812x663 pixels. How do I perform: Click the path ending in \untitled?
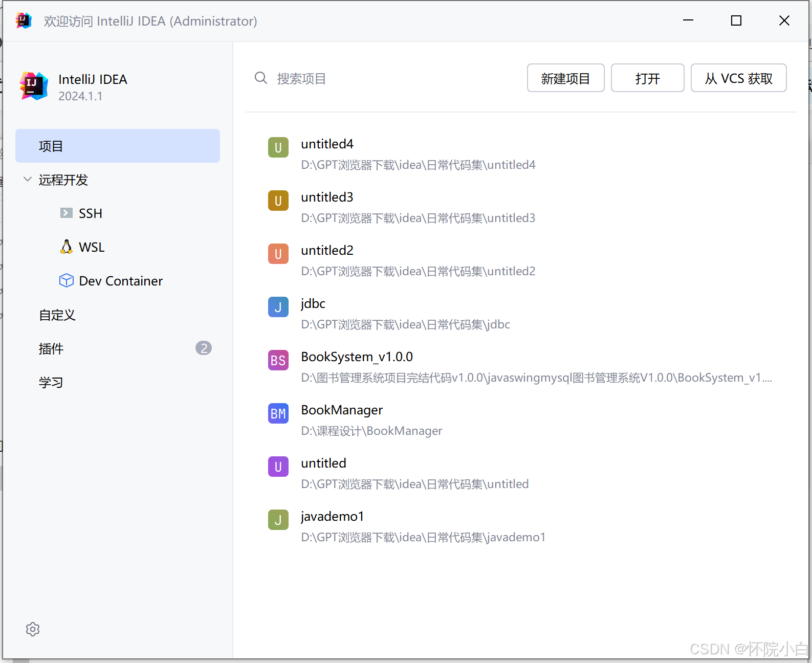pyautogui.click(x=414, y=484)
